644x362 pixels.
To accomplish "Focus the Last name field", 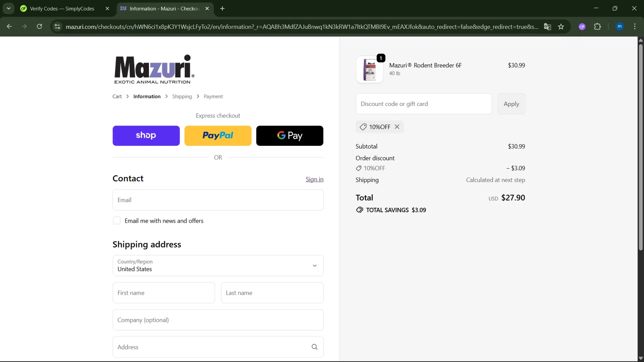I will click(272, 293).
